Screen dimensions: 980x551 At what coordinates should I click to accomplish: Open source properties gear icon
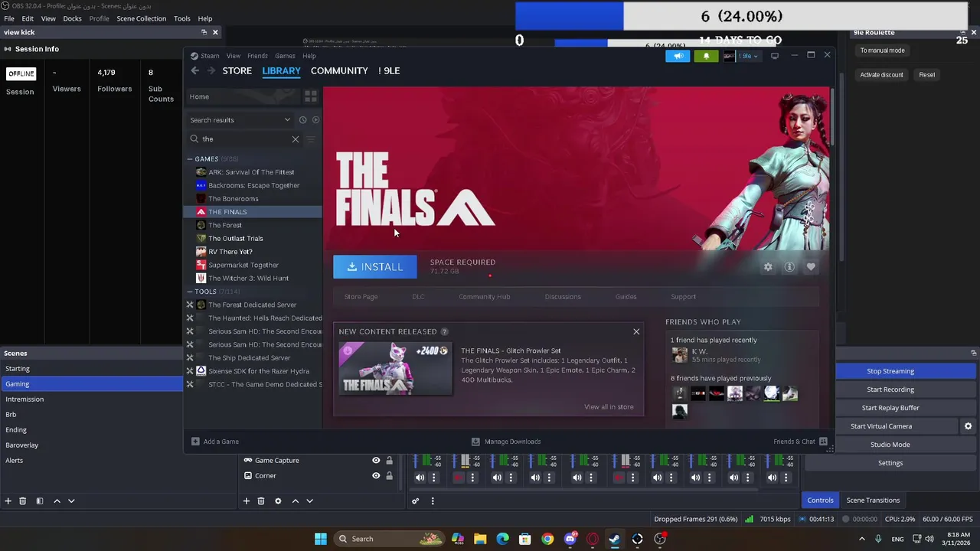tap(278, 501)
